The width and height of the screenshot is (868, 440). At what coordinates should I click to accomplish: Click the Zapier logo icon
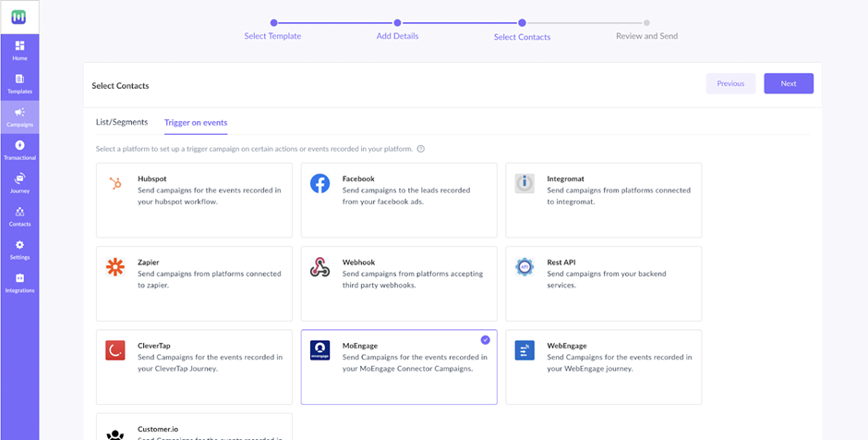point(115,267)
